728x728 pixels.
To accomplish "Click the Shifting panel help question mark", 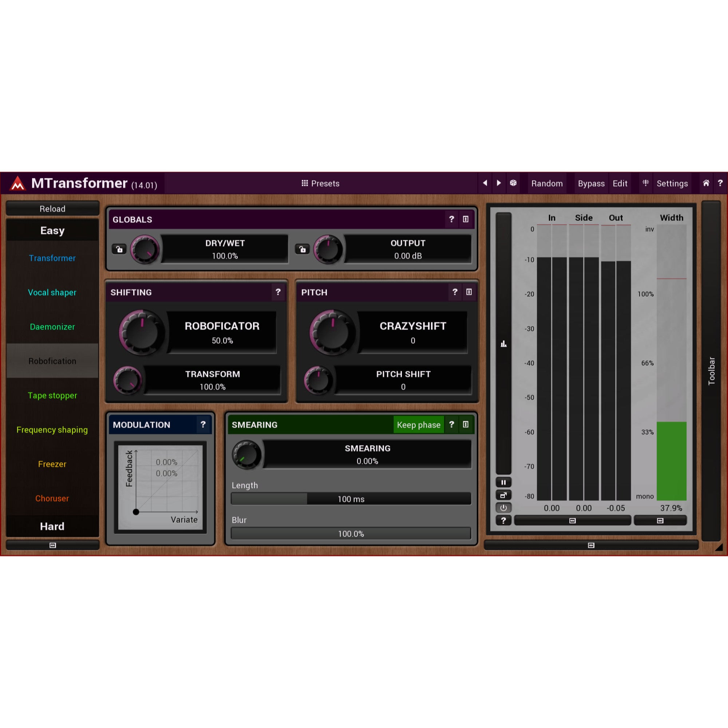I will point(278,292).
